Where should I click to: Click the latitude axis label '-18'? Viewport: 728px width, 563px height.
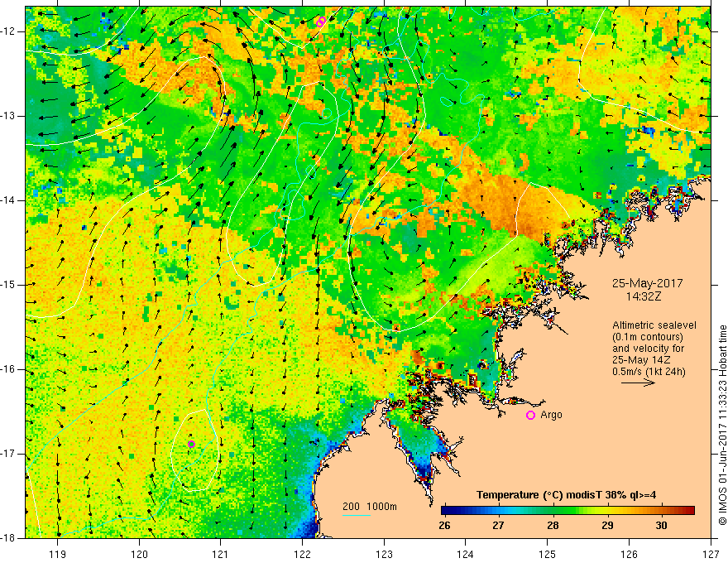pos(8,538)
